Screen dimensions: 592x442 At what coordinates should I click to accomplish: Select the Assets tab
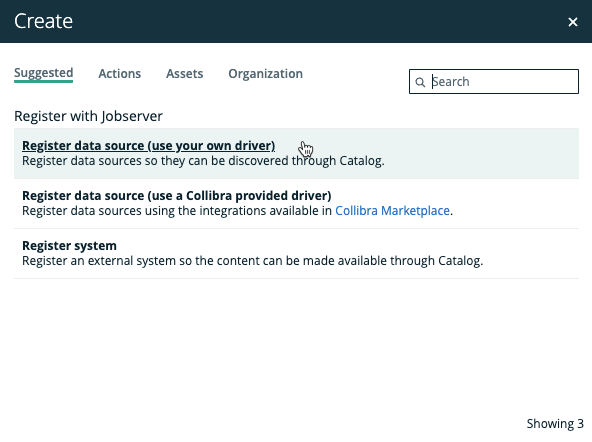(x=185, y=74)
